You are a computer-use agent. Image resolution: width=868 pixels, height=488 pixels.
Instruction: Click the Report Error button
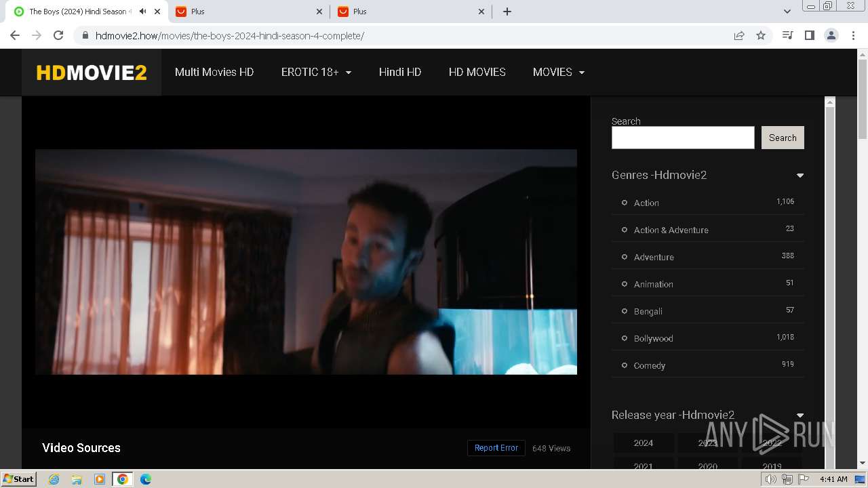coord(496,448)
